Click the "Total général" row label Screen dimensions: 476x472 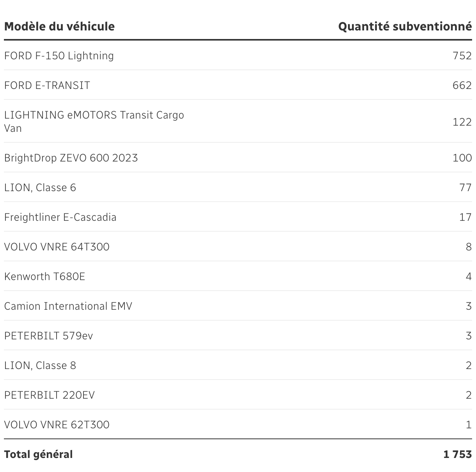(38, 454)
